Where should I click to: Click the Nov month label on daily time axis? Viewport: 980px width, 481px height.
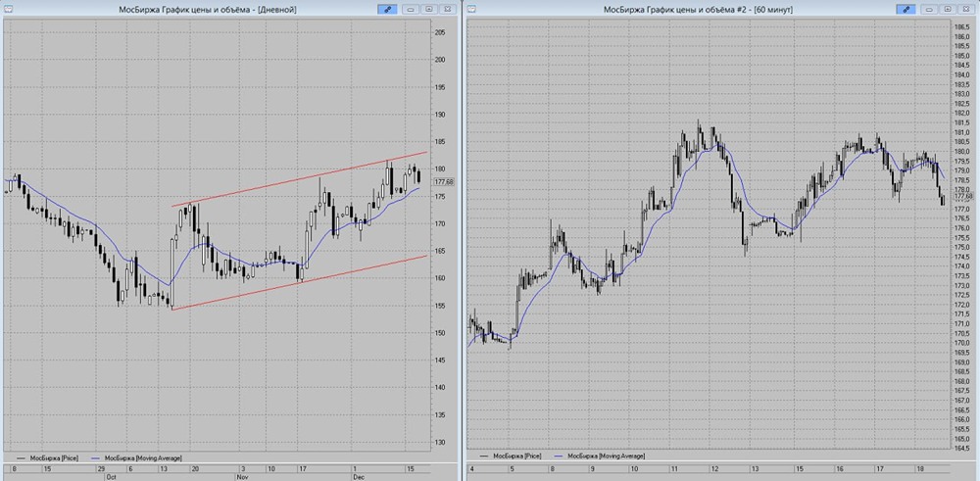tap(242, 476)
